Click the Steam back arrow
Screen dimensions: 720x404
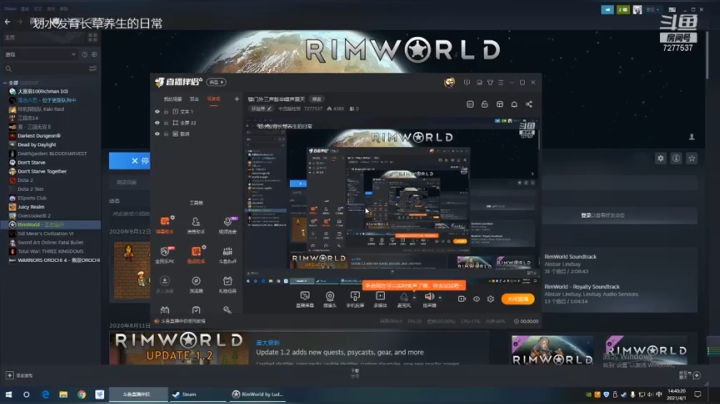(x=7, y=22)
